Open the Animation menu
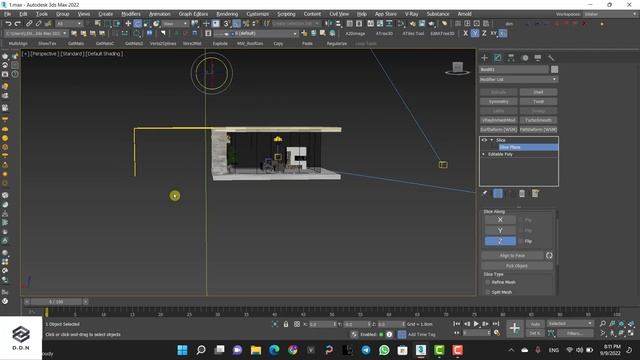Screen dimensions: 640x360 pyautogui.click(x=159, y=14)
